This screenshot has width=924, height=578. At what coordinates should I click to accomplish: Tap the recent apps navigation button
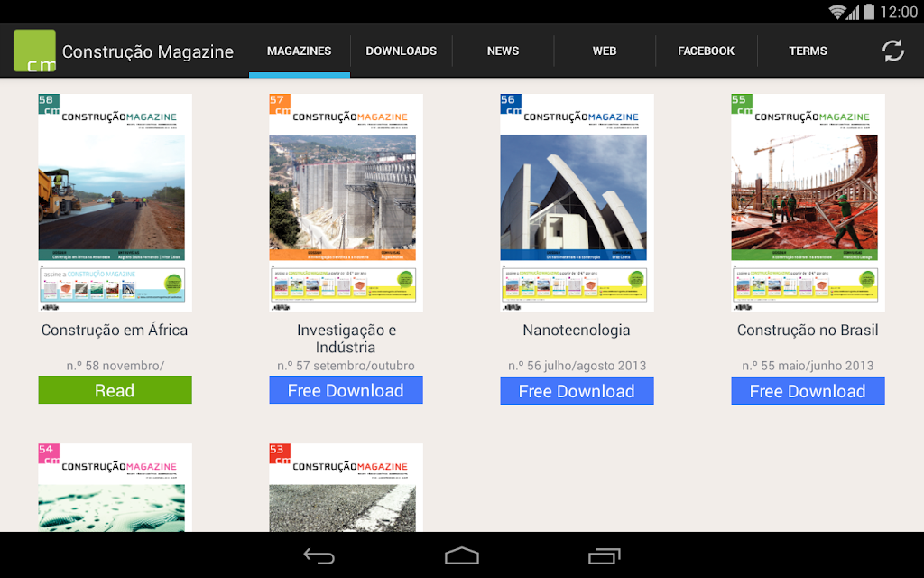coord(605,555)
